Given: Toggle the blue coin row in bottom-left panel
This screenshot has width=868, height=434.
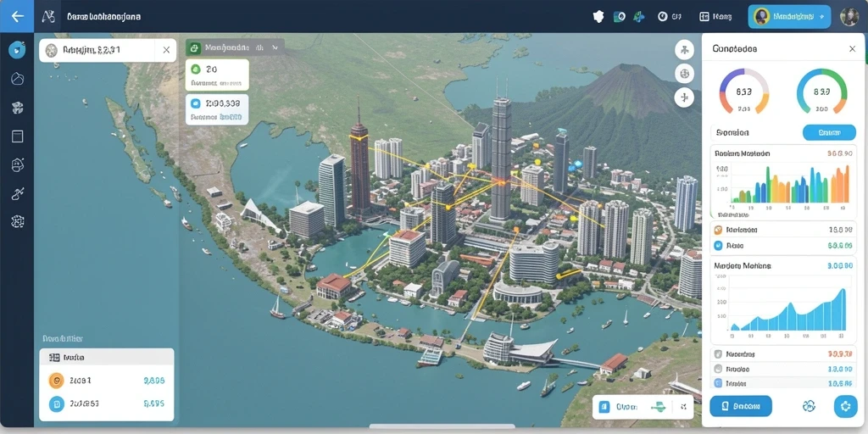Looking at the screenshot, I should click(106, 403).
